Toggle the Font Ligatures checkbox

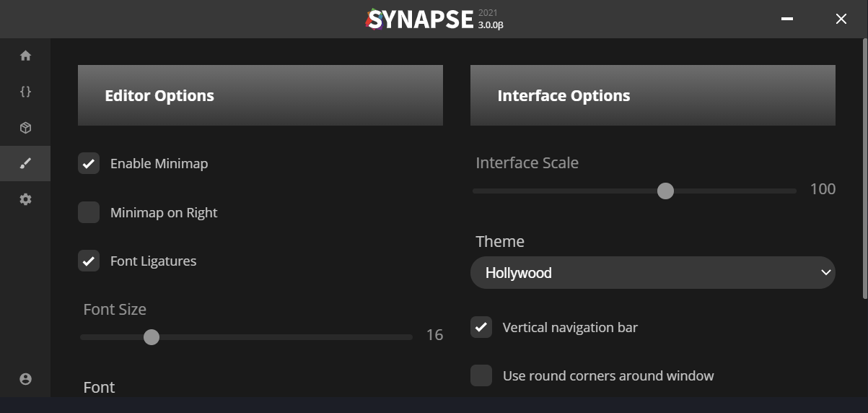coord(89,261)
